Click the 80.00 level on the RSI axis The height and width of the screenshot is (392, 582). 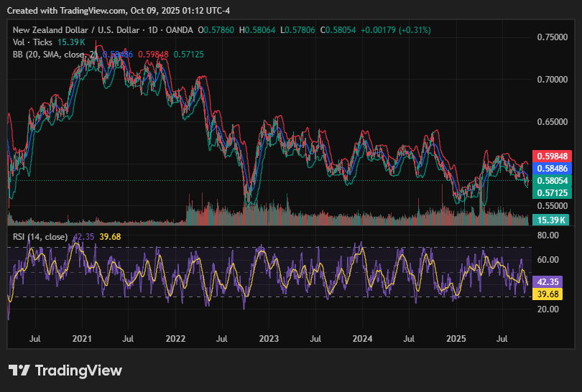pos(549,235)
